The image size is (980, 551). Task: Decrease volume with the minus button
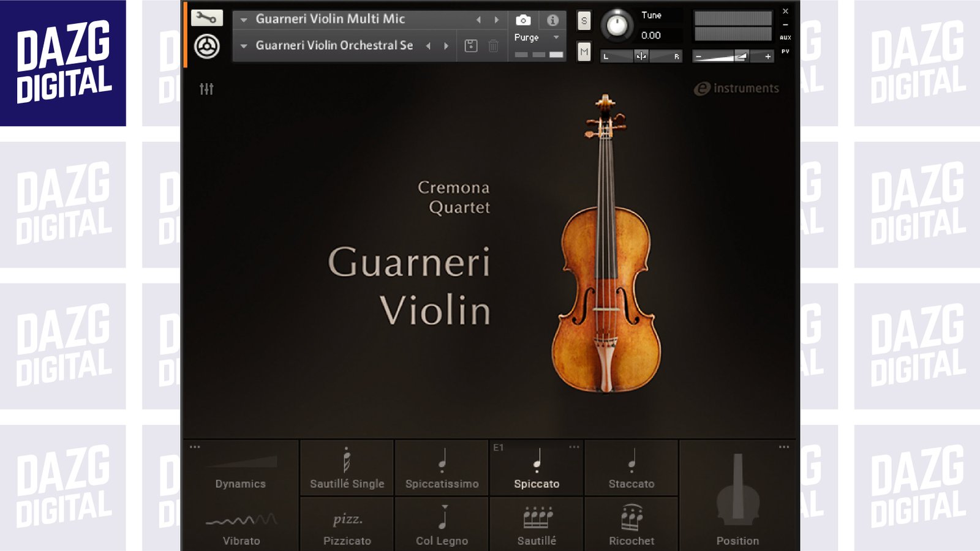coord(699,56)
